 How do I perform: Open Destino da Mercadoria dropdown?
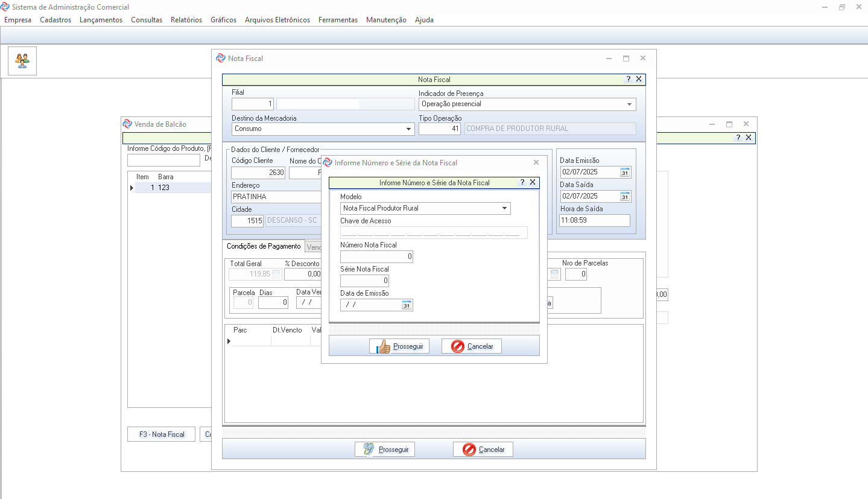tap(408, 129)
